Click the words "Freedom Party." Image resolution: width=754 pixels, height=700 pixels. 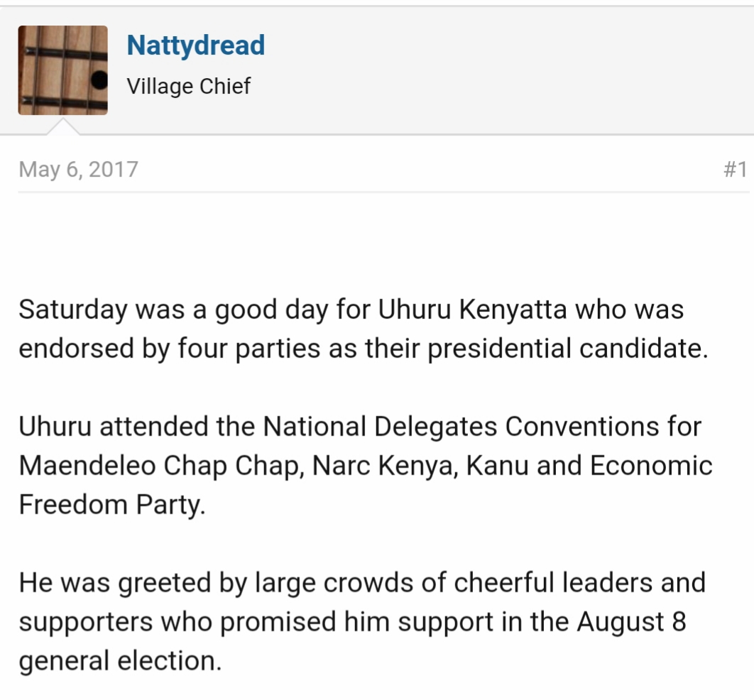click(112, 505)
